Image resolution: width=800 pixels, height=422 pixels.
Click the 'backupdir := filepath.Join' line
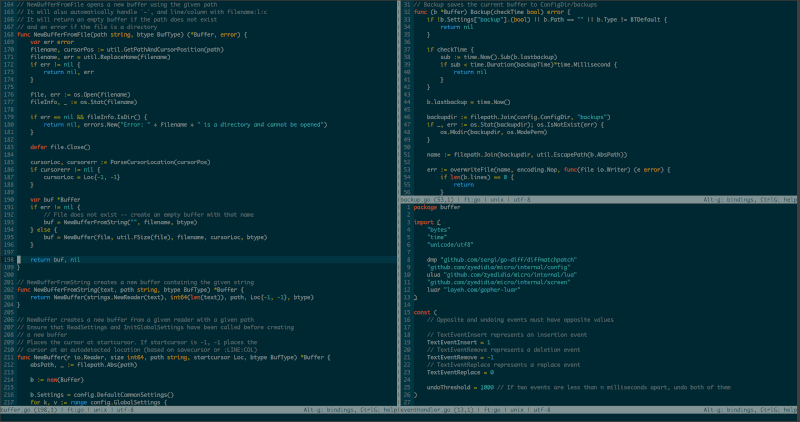pos(518,117)
